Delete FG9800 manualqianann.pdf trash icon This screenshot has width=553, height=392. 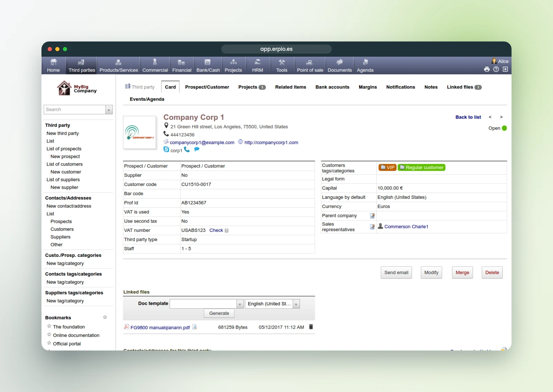(x=311, y=327)
